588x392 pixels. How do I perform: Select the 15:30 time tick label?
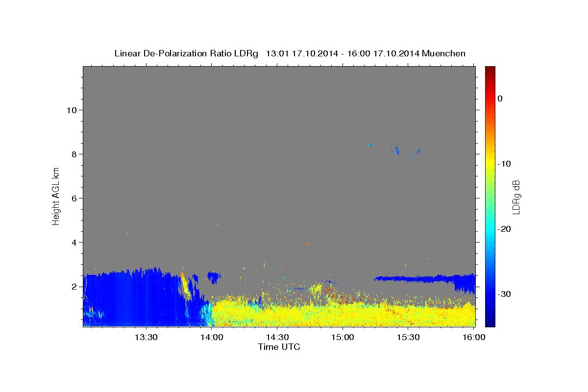point(408,337)
